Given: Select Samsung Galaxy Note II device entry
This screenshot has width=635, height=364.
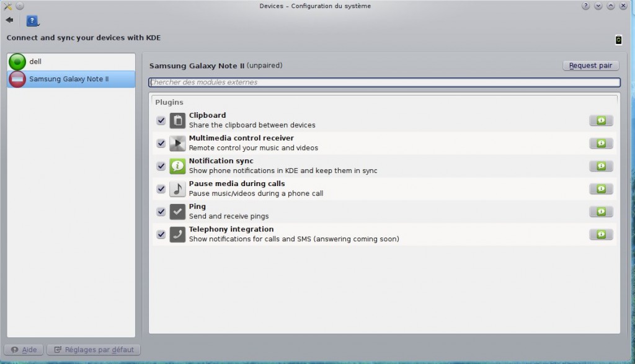Looking at the screenshot, I should (71, 79).
